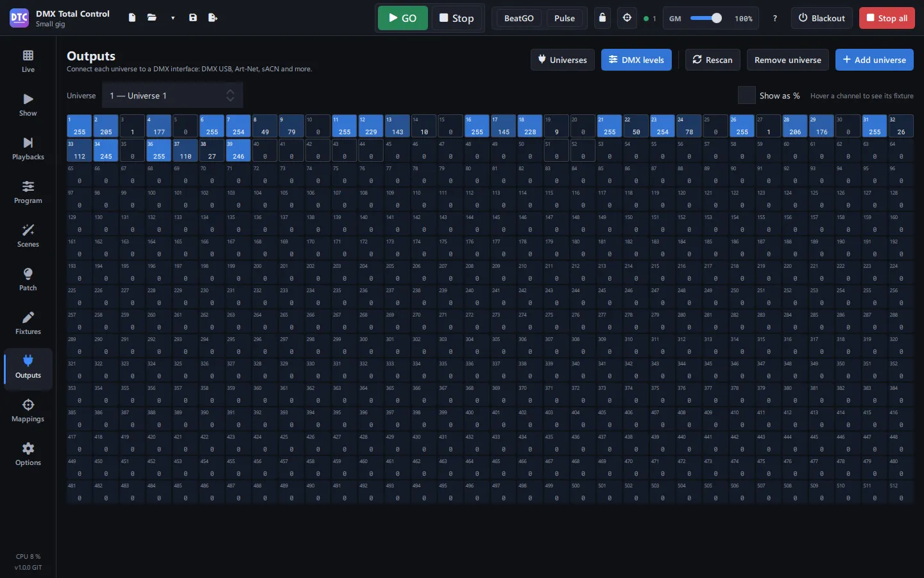Click DMX channel 1 cell

(80, 126)
